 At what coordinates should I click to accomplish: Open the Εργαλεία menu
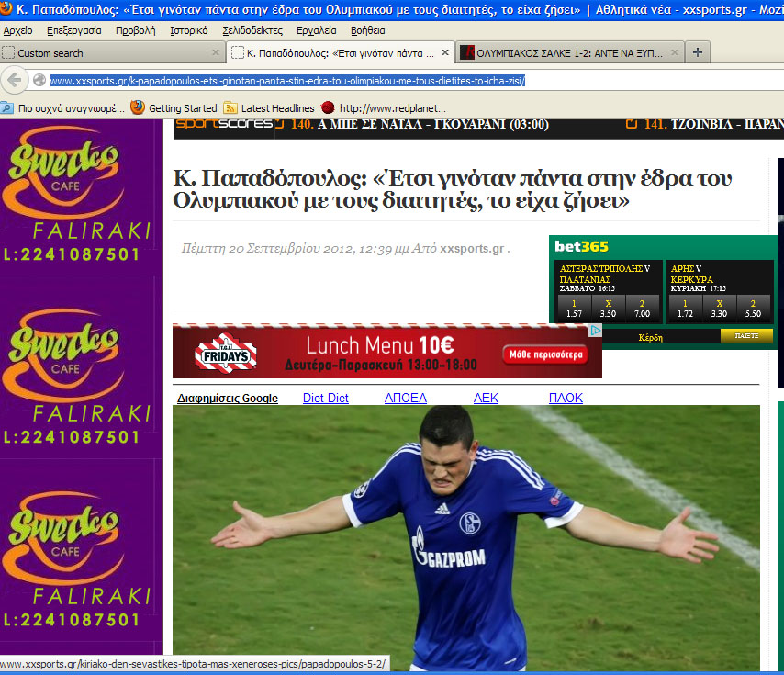[x=317, y=30]
